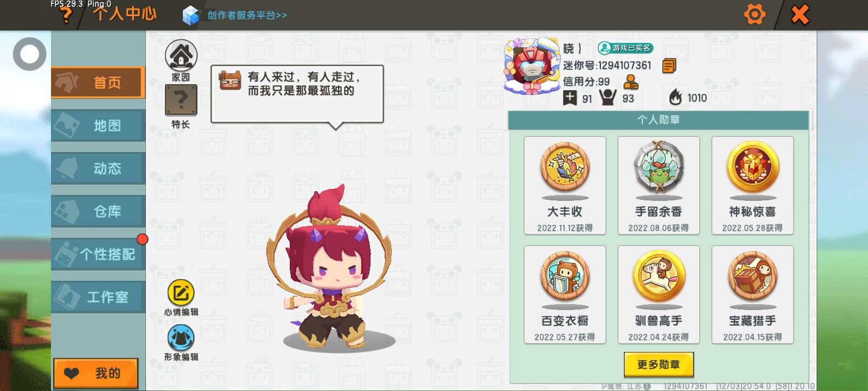Click the 更多勋章 button

click(659, 364)
